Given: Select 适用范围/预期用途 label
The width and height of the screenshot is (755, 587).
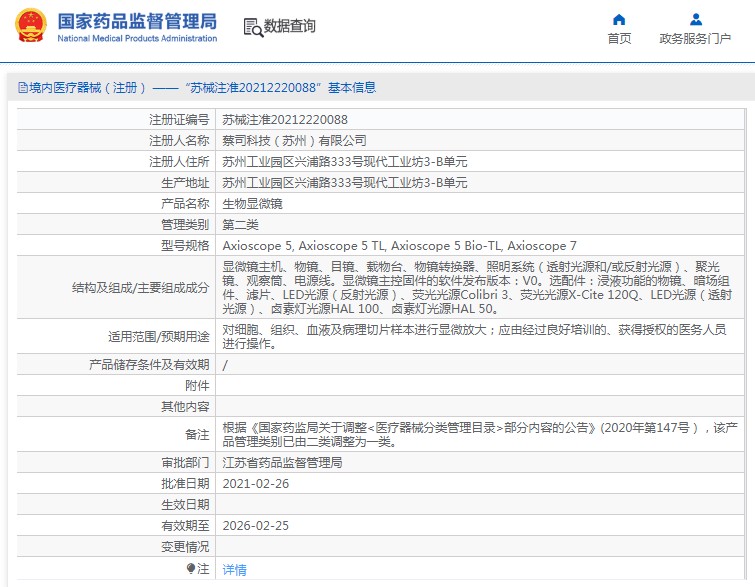Looking at the screenshot, I should [158, 337].
